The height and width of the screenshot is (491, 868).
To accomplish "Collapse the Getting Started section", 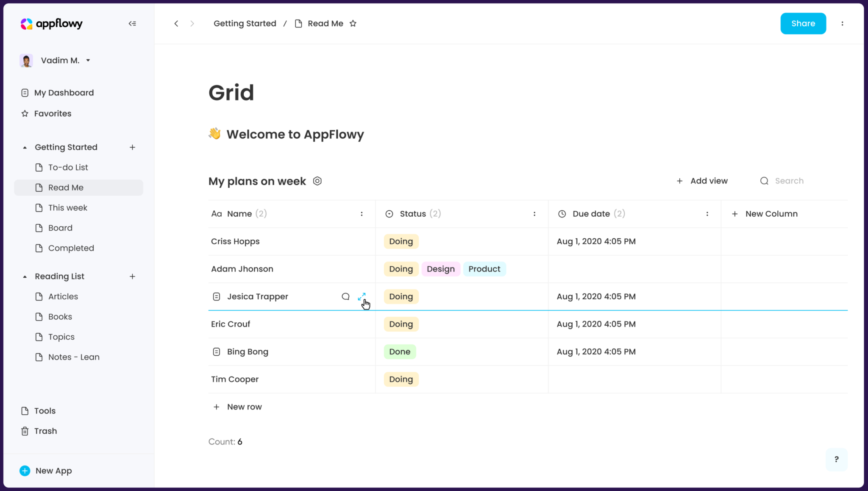I will tap(25, 148).
